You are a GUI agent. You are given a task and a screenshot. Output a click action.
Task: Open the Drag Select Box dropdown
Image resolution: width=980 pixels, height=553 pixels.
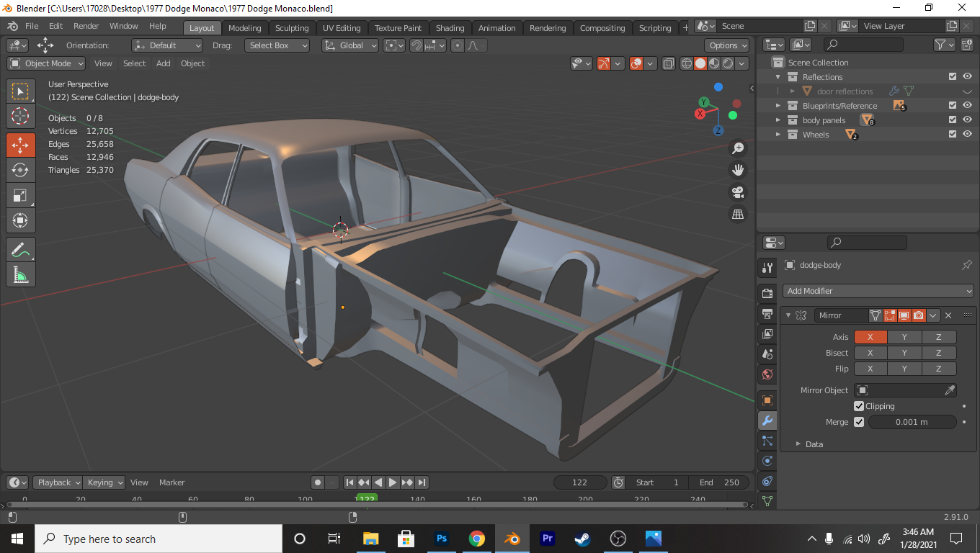[x=277, y=45]
